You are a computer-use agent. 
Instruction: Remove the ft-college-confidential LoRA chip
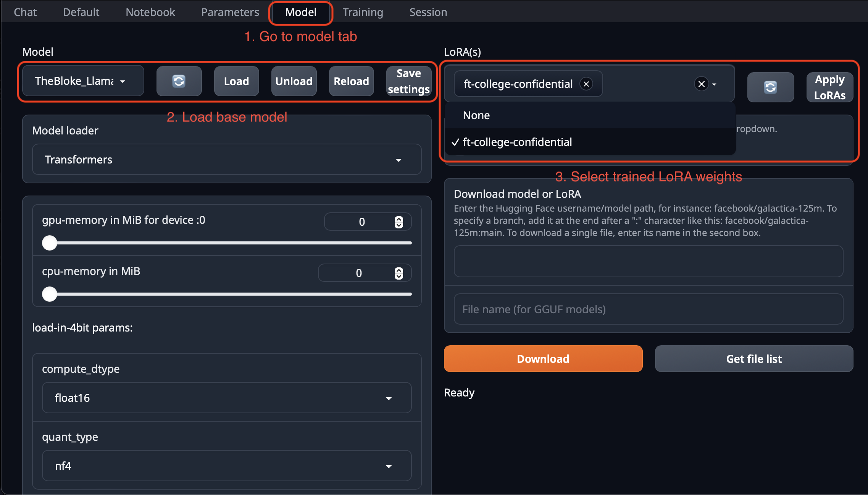pyautogui.click(x=586, y=84)
